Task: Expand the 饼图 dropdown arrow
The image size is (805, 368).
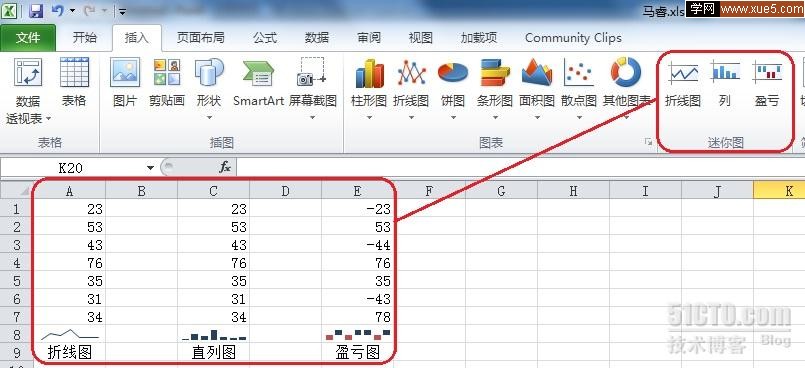Action: coord(453,118)
